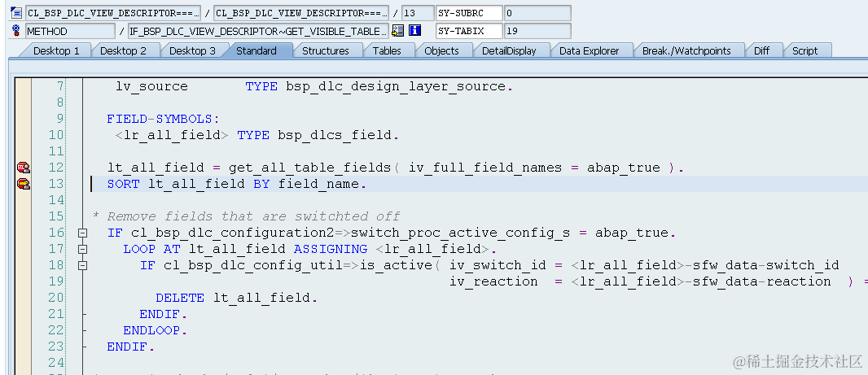Click 'ENDIF.' on line 21
The image size is (868, 375).
coord(164,314)
